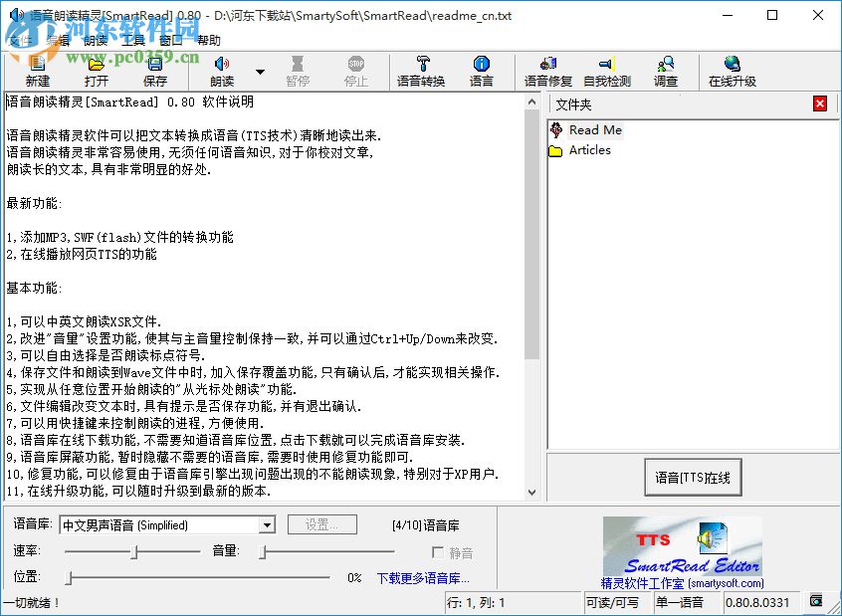Image resolution: width=842 pixels, height=616 pixels.
Task: Enable the 静音 mute checkbox
Action: tap(438, 552)
